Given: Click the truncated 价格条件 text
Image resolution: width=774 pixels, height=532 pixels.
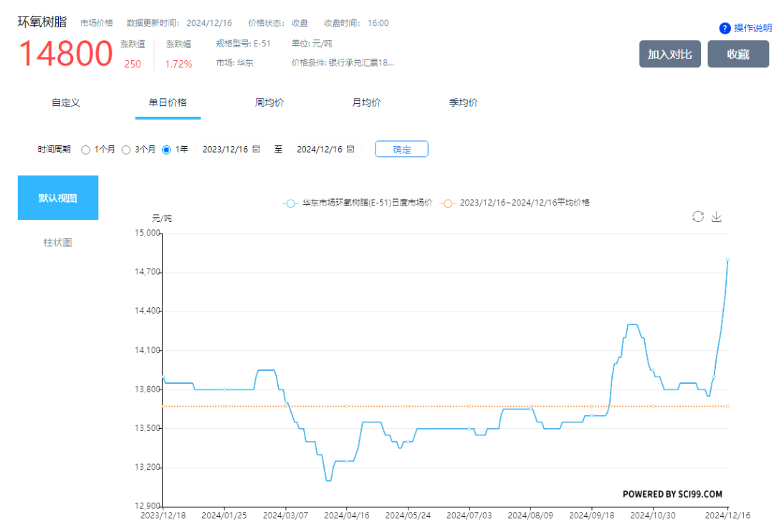Looking at the screenshot, I should point(343,62).
